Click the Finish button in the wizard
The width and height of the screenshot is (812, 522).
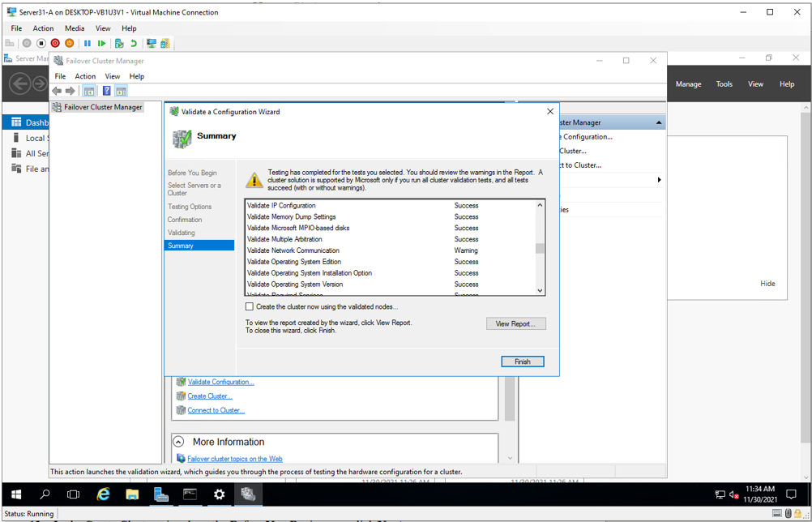point(523,362)
